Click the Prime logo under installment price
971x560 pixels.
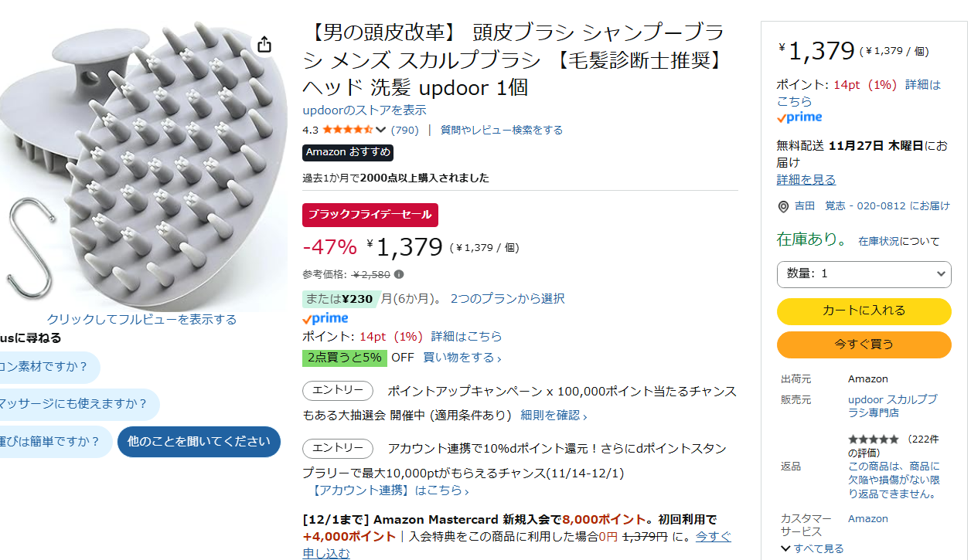pos(325,318)
